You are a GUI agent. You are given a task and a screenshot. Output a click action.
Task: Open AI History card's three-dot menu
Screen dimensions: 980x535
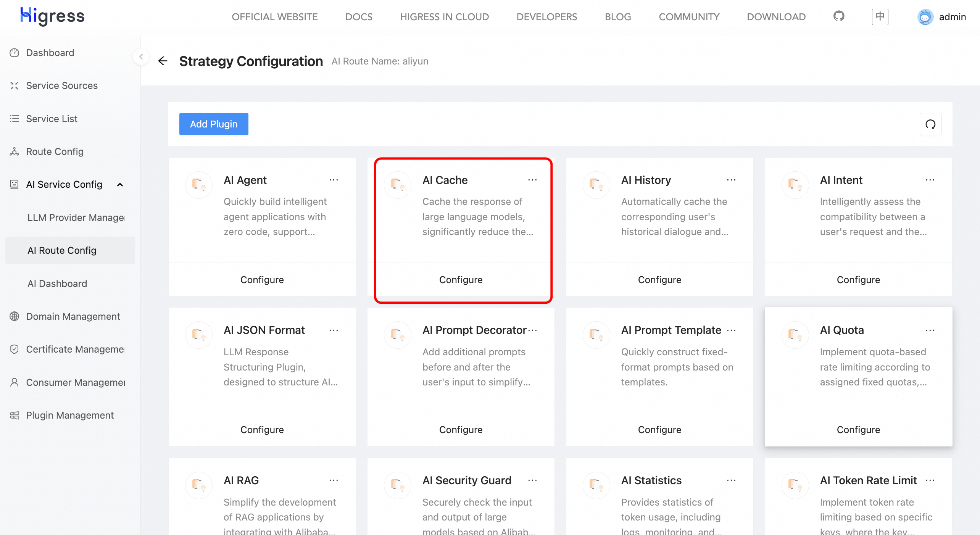731,180
